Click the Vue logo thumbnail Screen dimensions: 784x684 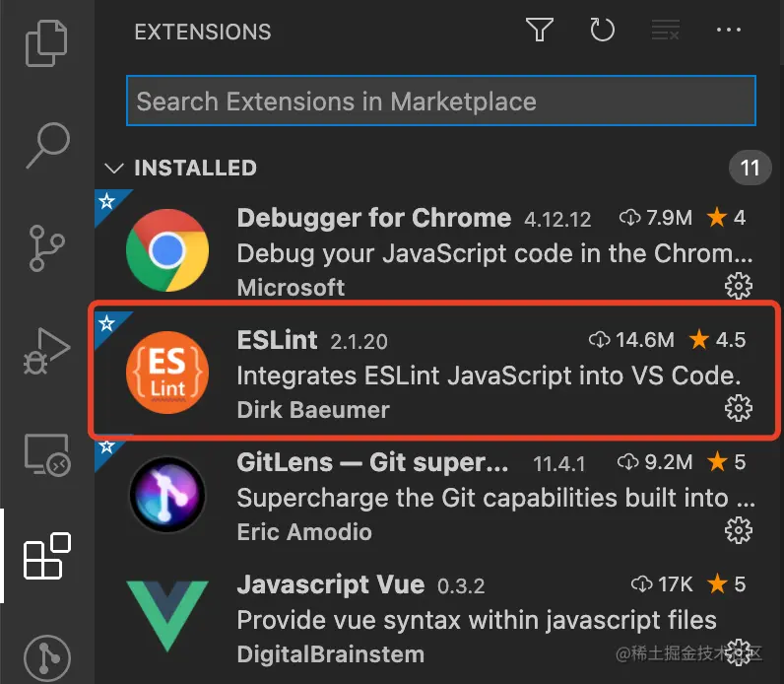point(167,616)
